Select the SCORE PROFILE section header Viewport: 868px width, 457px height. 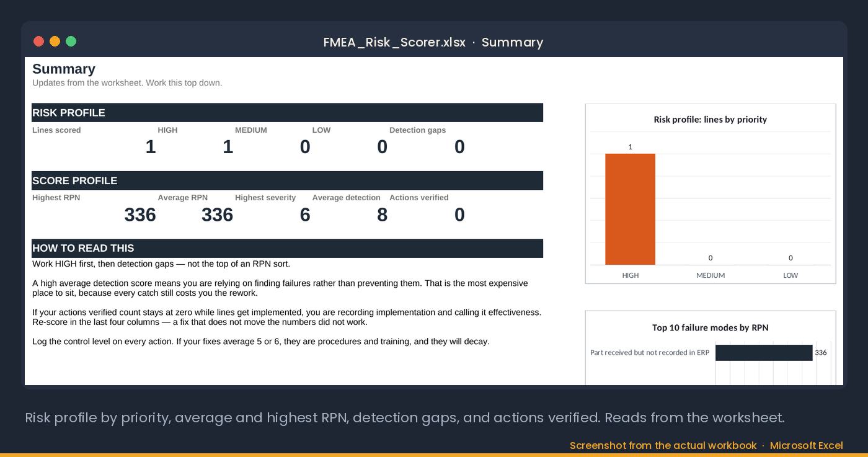point(288,180)
